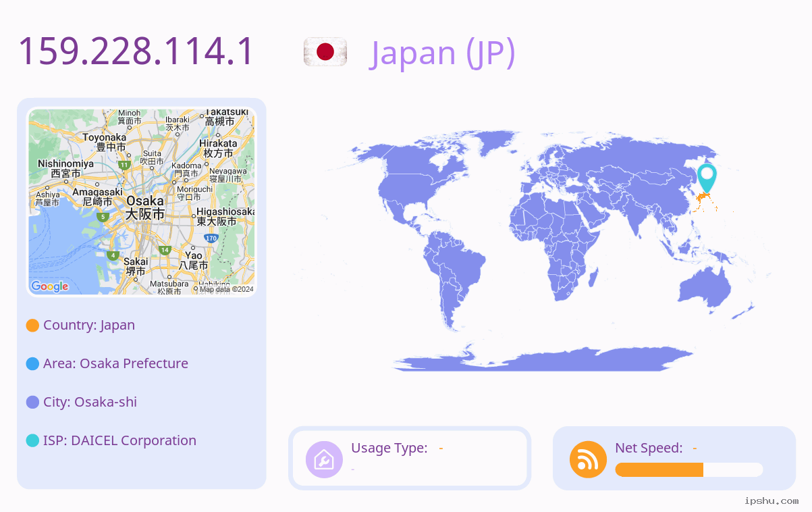Click the blue Area bullet dot

[32, 364]
